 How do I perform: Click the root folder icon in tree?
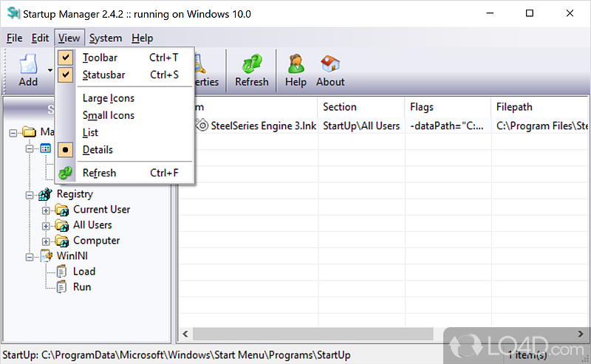coord(29,132)
